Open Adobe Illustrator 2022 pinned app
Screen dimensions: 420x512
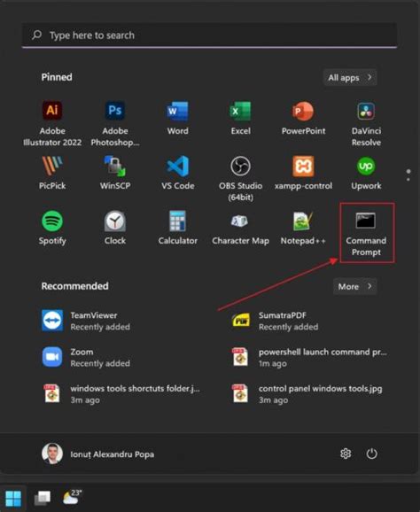52,123
